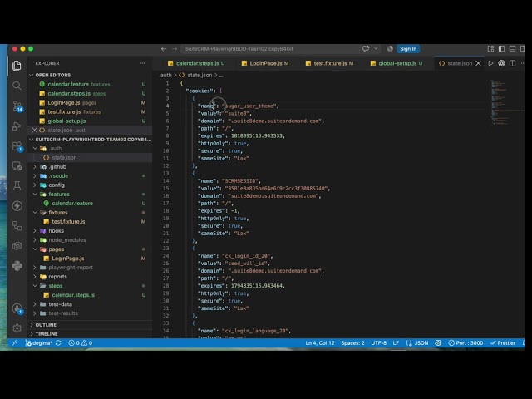The width and height of the screenshot is (532, 399).
Task: Click the Ln 4, Col 12 position indicator
Action: pyautogui.click(x=319, y=343)
